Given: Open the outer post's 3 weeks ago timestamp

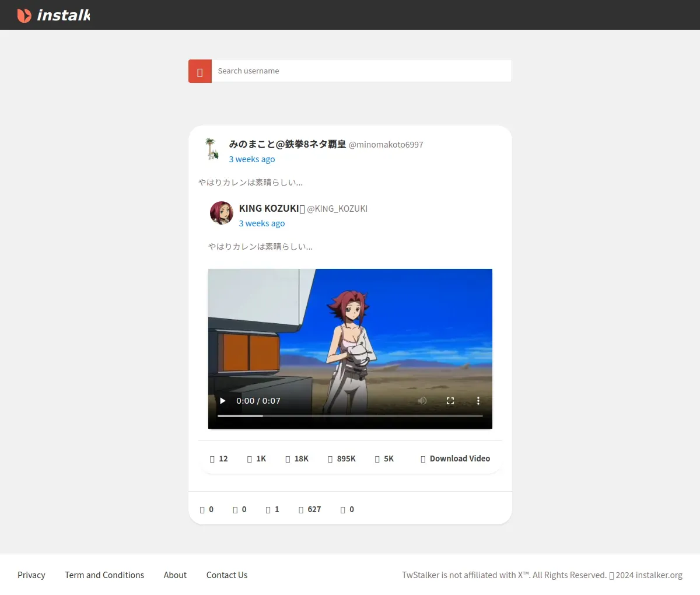Looking at the screenshot, I should click(x=252, y=159).
